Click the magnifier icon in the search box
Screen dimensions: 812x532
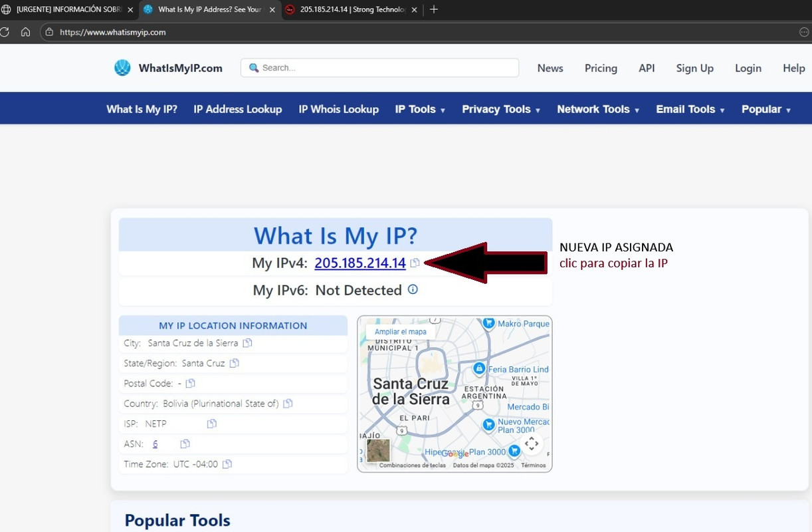253,68
